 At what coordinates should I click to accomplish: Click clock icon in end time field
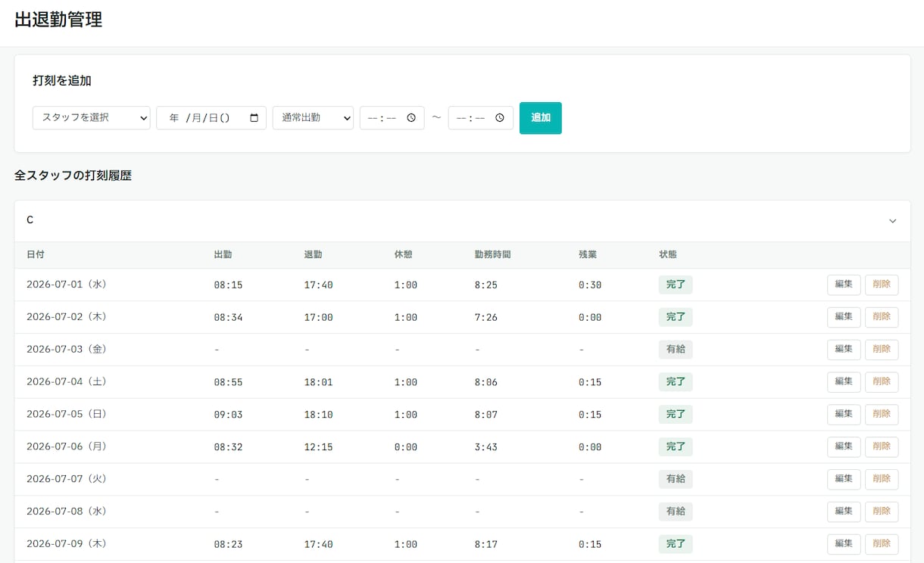(x=500, y=118)
